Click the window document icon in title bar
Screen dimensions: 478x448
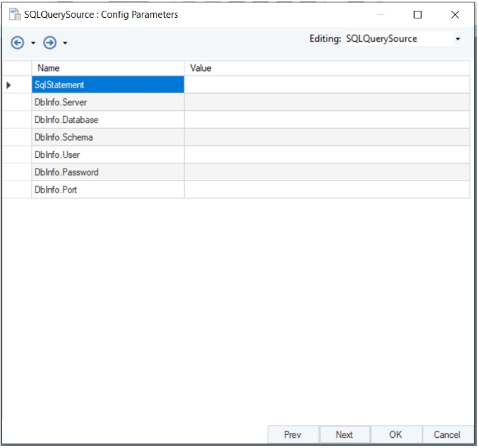[15, 15]
